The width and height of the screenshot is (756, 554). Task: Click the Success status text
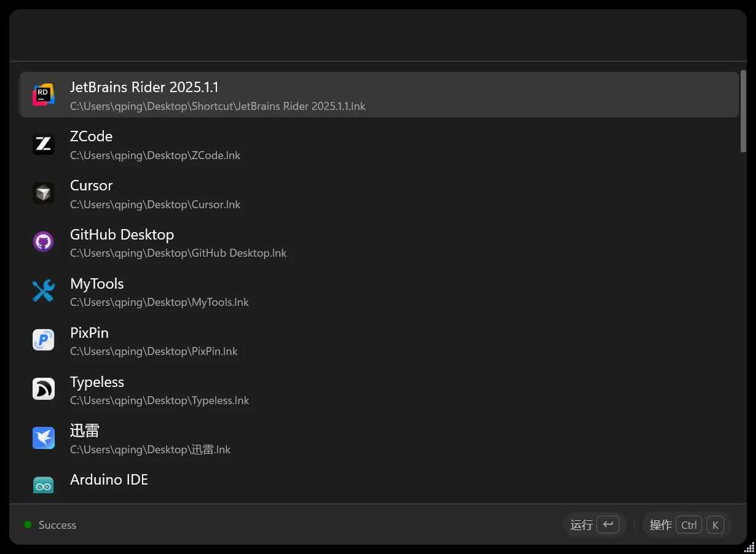click(57, 525)
